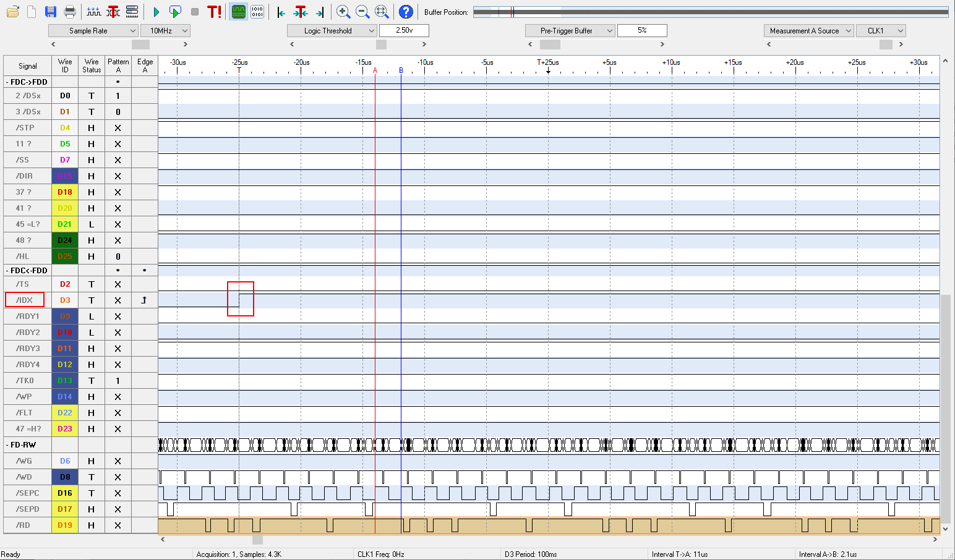Click the trigger T marker in ruler

tap(239, 70)
